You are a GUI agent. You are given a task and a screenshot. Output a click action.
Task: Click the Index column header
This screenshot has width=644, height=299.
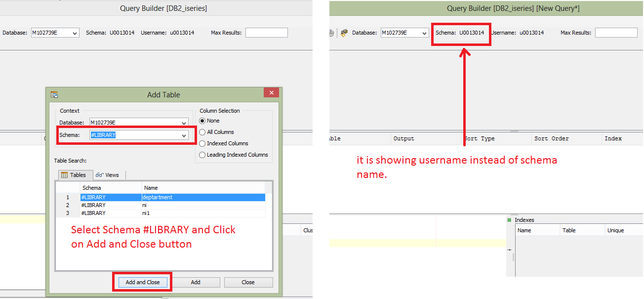[623, 138]
